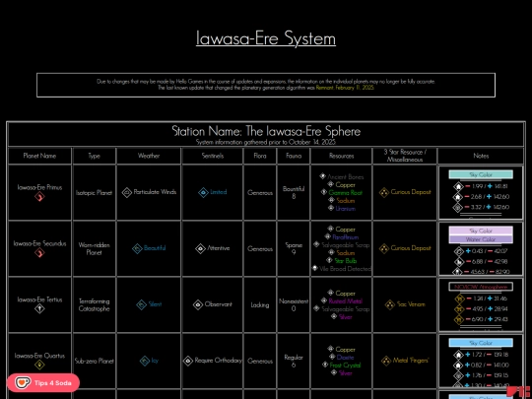Image resolution: width=532 pixels, height=399 pixels.
Task: Open the Remnant, February 11, 2025 link
Action: coord(345,88)
